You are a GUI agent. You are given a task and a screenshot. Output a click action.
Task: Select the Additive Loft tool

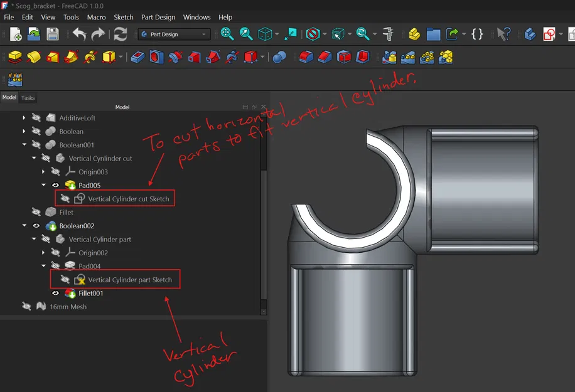(53, 57)
